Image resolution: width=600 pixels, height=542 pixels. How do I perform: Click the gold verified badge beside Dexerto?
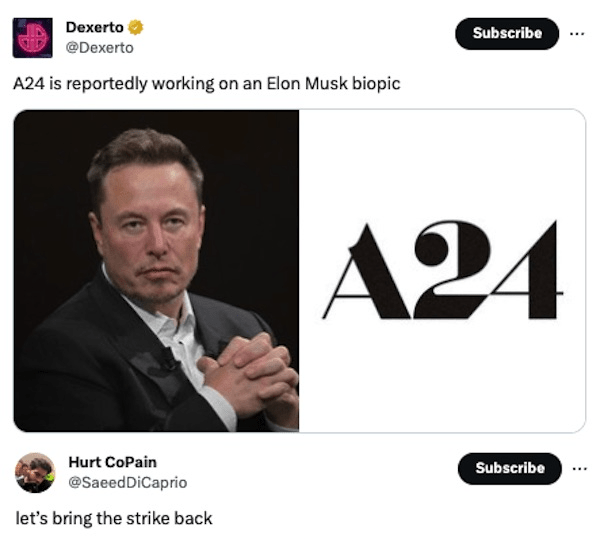pos(136,28)
